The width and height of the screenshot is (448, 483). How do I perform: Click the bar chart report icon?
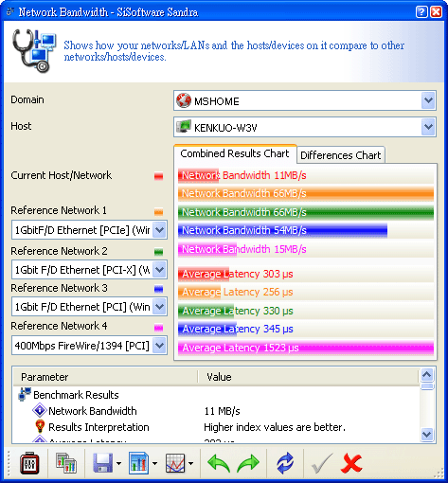(138, 463)
